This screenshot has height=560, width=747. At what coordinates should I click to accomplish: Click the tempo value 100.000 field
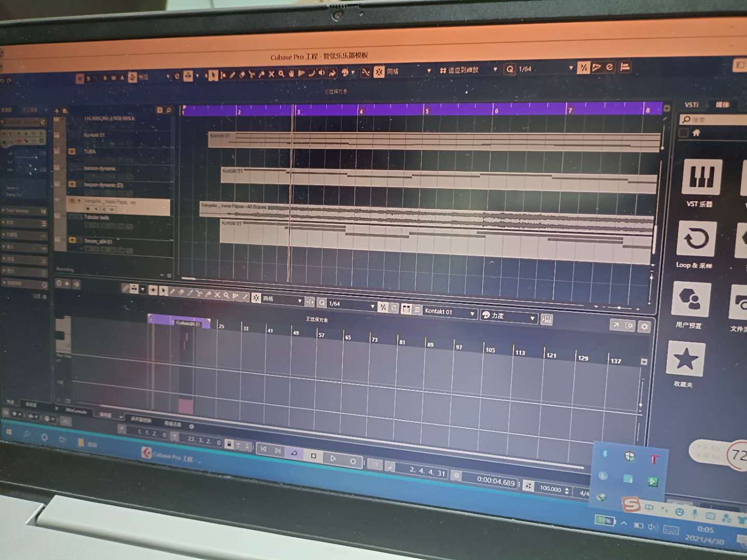tap(550, 488)
